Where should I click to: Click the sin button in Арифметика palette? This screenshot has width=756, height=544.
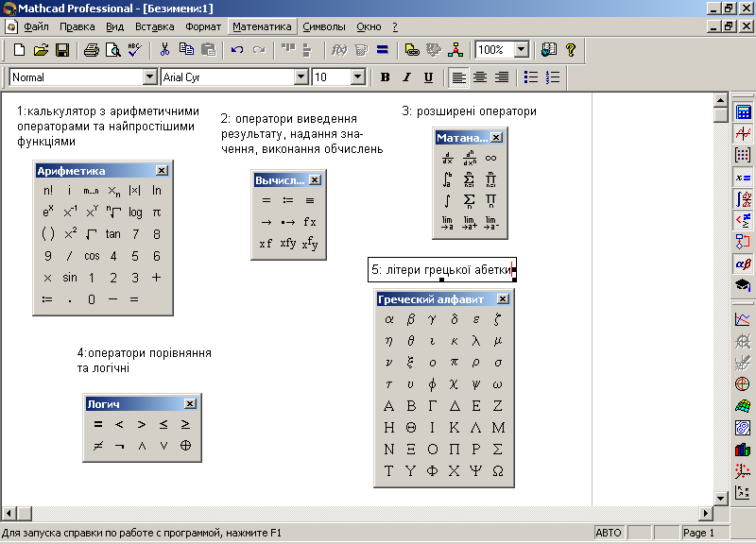tap(69, 278)
